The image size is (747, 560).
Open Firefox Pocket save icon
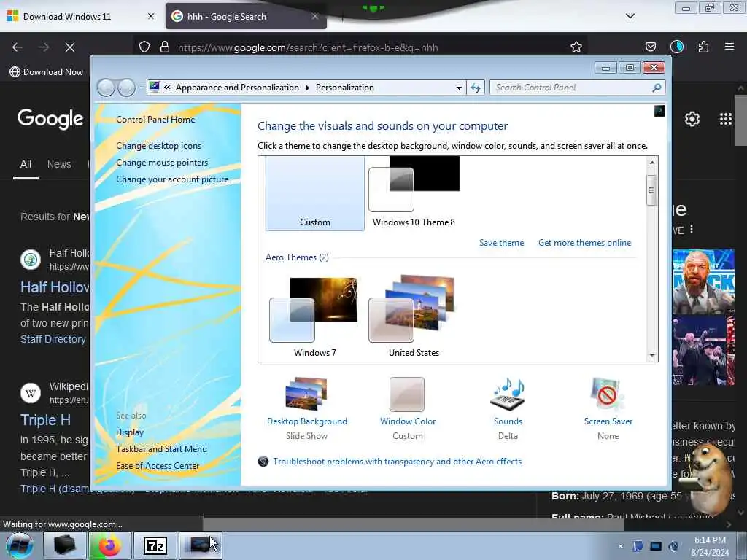pos(650,47)
